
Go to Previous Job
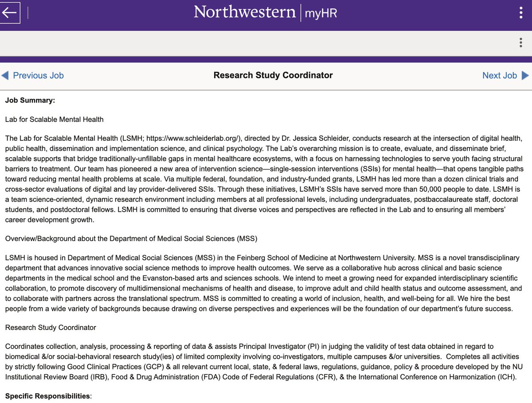[38, 75]
